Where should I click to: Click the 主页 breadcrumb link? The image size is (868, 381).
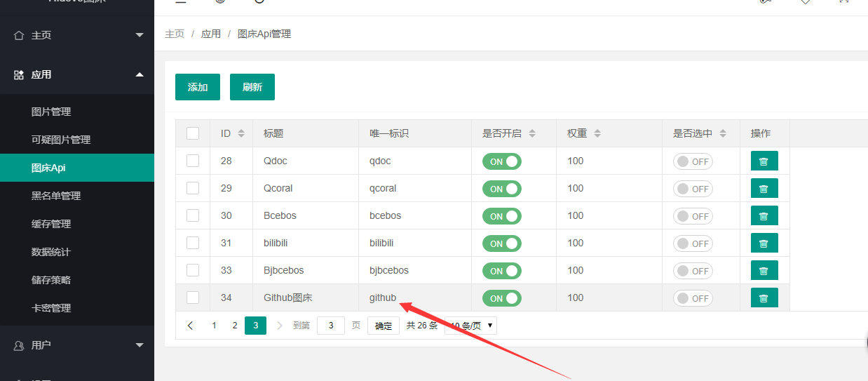pyautogui.click(x=175, y=34)
